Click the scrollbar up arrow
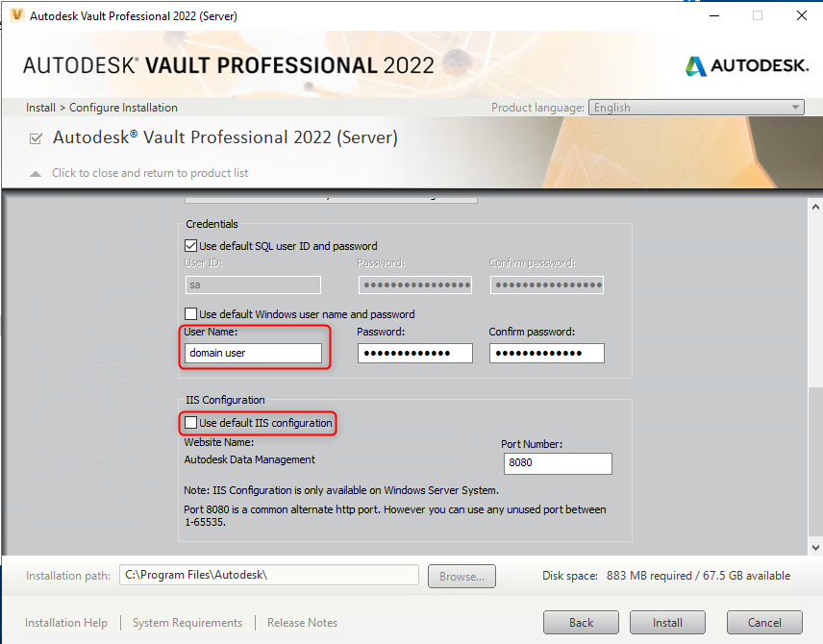823x644 pixels. point(815,205)
